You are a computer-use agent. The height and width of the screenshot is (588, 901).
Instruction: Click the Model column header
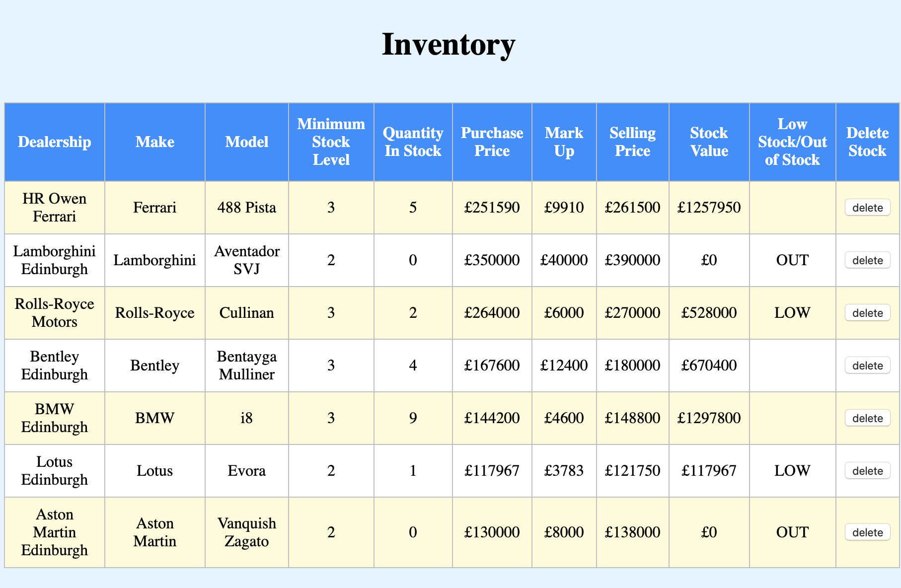[247, 142]
